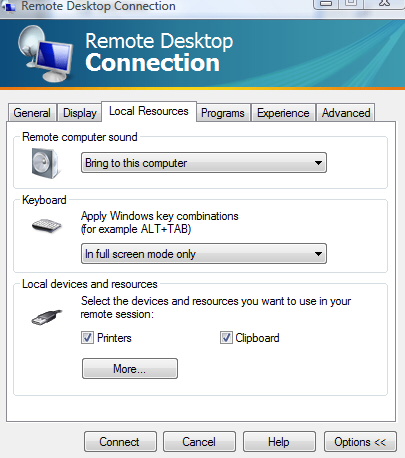Open the Programs tab
The width and height of the screenshot is (405, 458).
click(223, 113)
